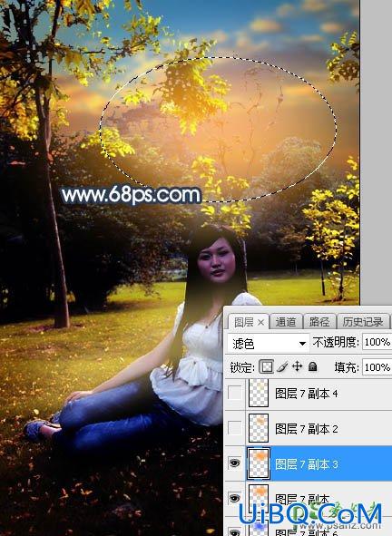Open the 历史记录 tab
The width and height of the screenshot is (392, 536).
363,322
